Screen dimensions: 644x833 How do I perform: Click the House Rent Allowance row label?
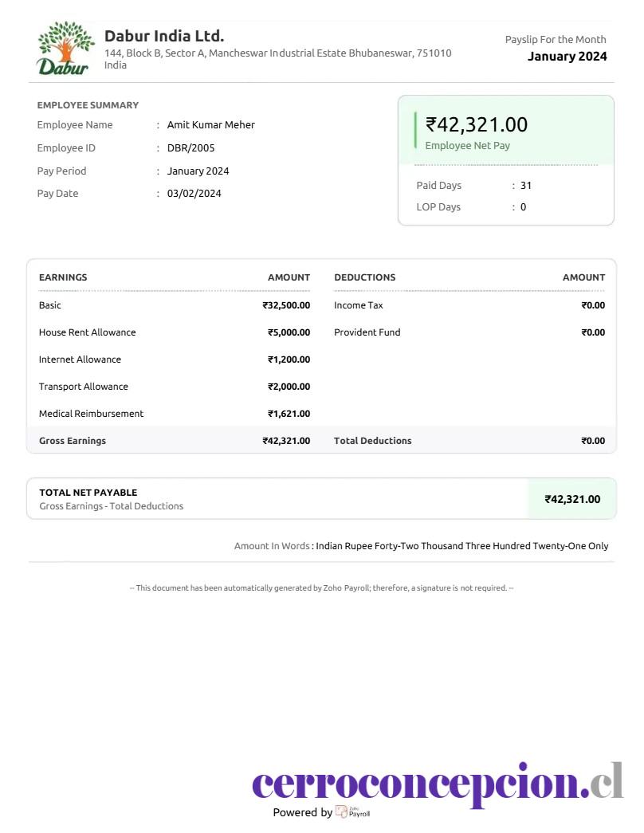[87, 332]
